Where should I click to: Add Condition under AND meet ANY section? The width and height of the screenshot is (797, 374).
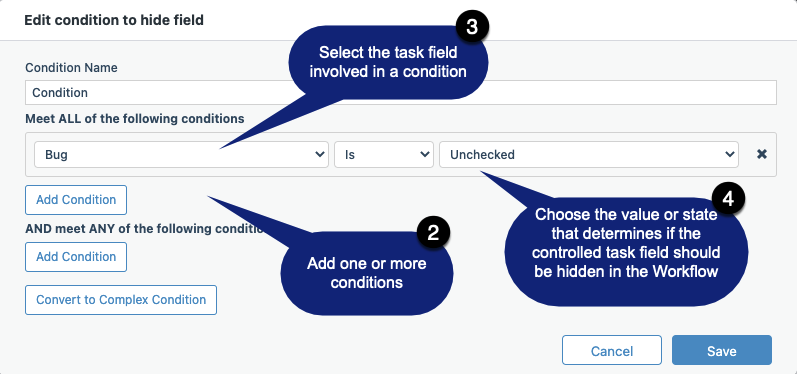click(76, 257)
